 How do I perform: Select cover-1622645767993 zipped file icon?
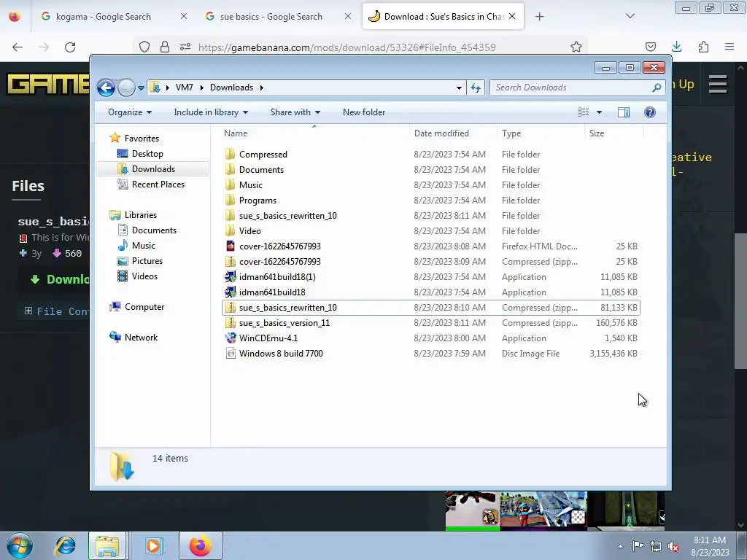point(230,262)
